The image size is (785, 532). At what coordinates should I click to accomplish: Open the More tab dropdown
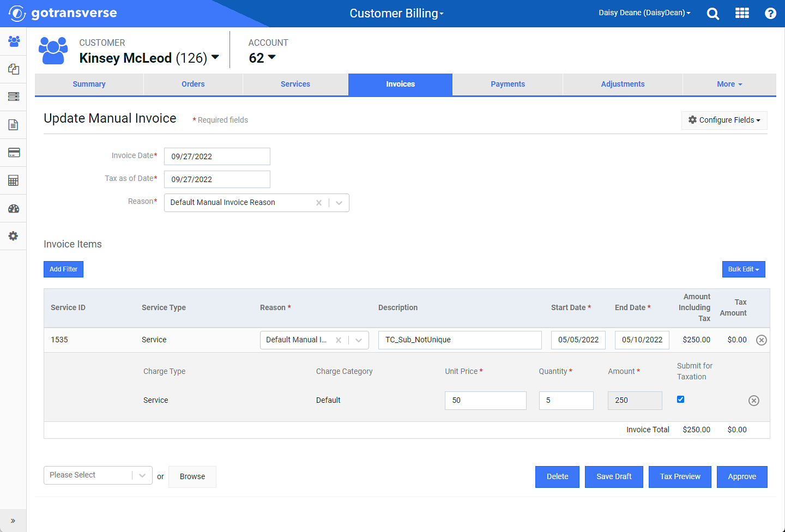point(729,84)
